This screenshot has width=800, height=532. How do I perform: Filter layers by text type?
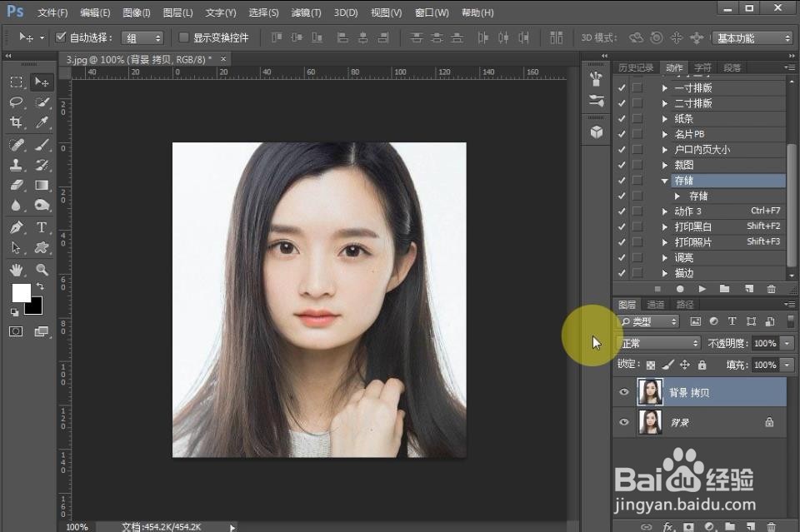coord(732,321)
